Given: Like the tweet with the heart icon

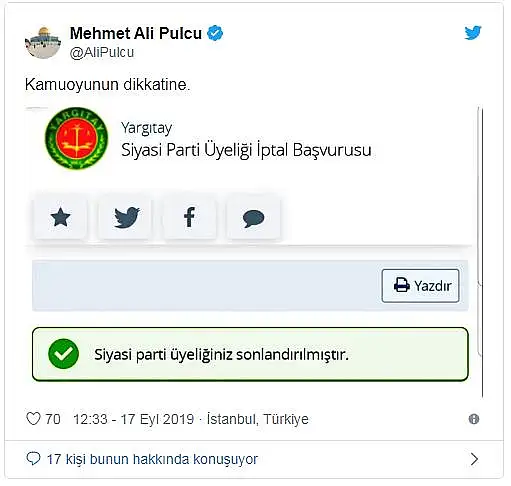Looking at the screenshot, I should click(x=33, y=419).
